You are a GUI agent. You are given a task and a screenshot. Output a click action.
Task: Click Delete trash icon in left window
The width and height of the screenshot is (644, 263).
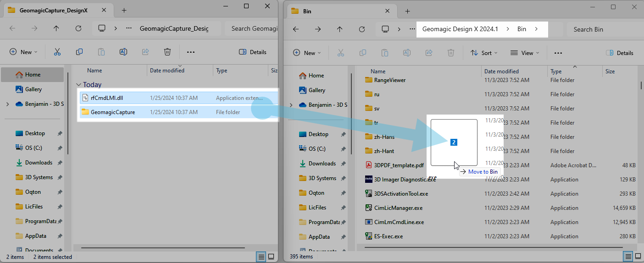click(167, 52)
